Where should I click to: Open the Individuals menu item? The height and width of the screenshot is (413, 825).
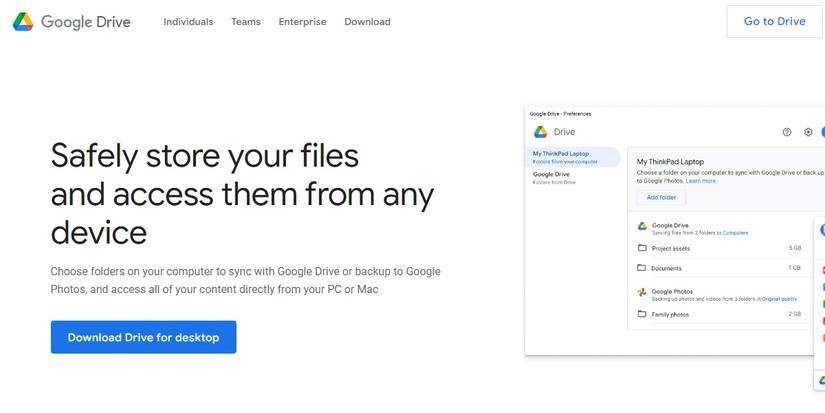(188, 22)
